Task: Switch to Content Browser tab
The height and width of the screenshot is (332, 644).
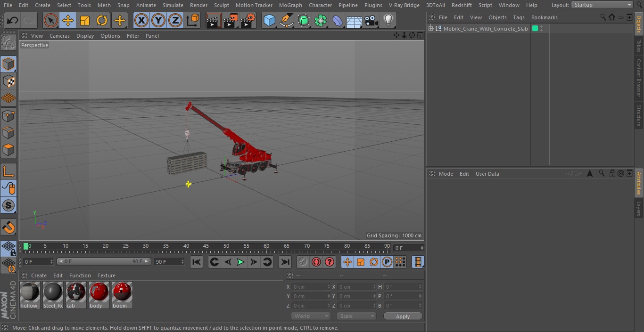Action: click(639, 78)
